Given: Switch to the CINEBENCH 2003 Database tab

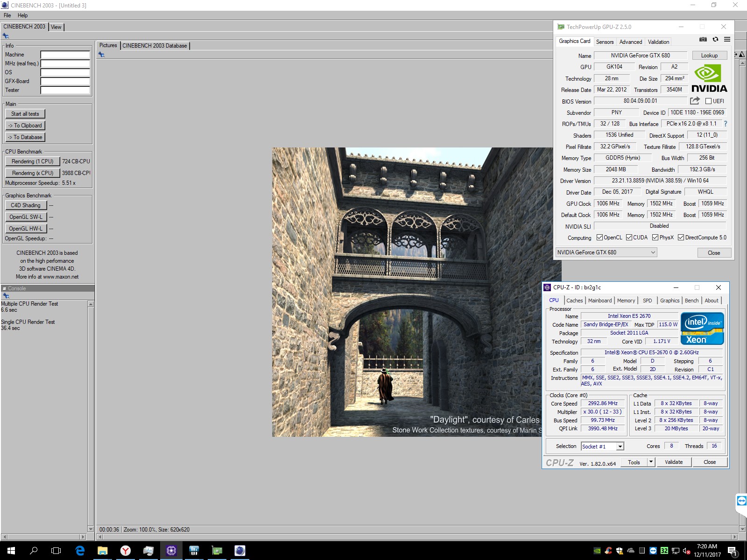Looking at the screenshot, I should pyautogui.click(x=155, y=46).
